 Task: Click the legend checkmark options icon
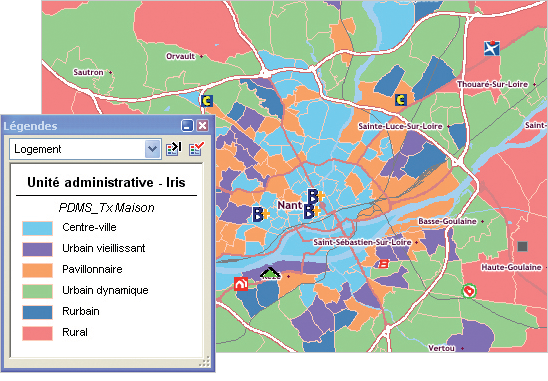coord(197,149)
